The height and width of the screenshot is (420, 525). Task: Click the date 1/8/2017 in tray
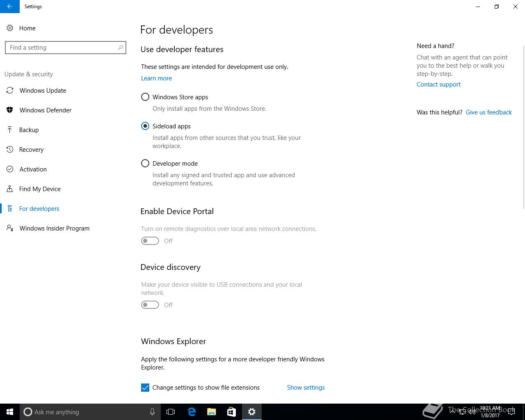pyautogui.click(x=490, y=415)
